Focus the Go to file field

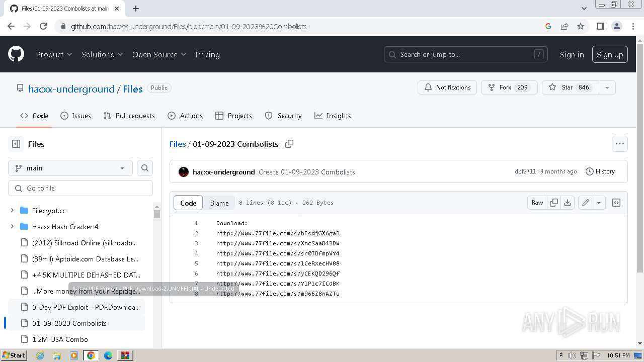[x=80, y=188]
